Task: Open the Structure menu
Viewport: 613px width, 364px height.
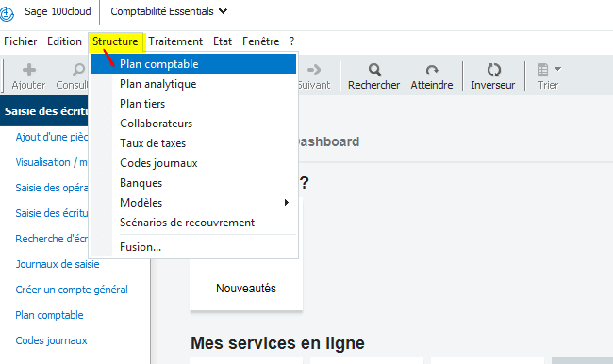Action: tap(115, 41)
